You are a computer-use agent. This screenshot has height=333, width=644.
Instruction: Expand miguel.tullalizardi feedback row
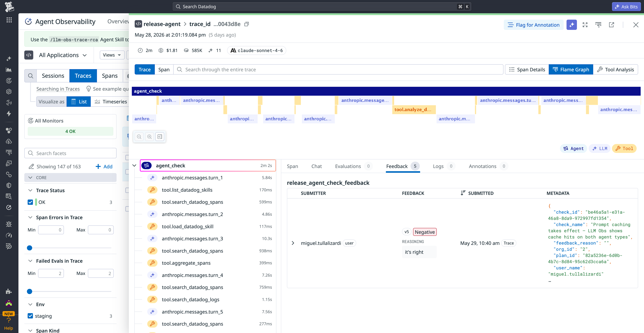point(293,243)
